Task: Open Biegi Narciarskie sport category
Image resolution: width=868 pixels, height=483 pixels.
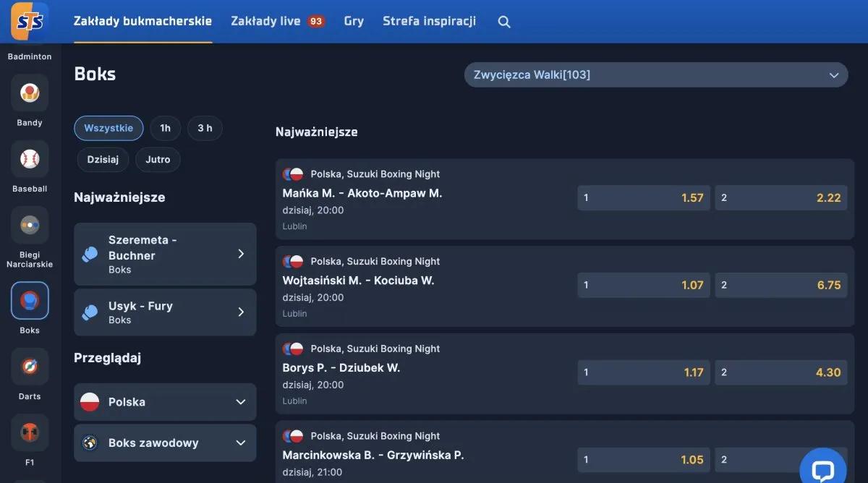Action: [29, 225]
